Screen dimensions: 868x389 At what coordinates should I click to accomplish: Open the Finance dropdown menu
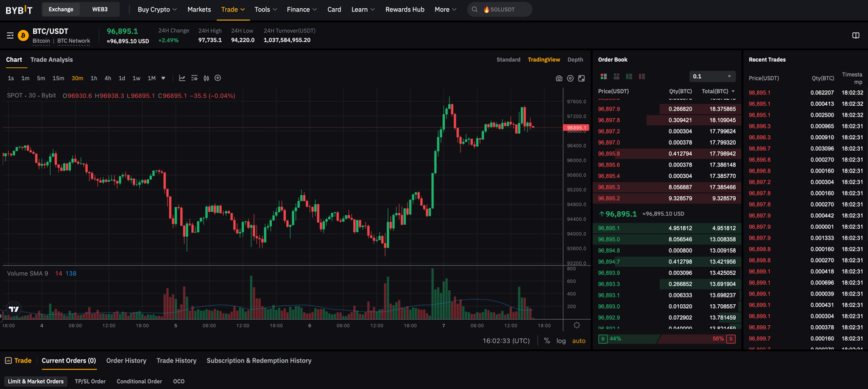(x=302, y=10)
